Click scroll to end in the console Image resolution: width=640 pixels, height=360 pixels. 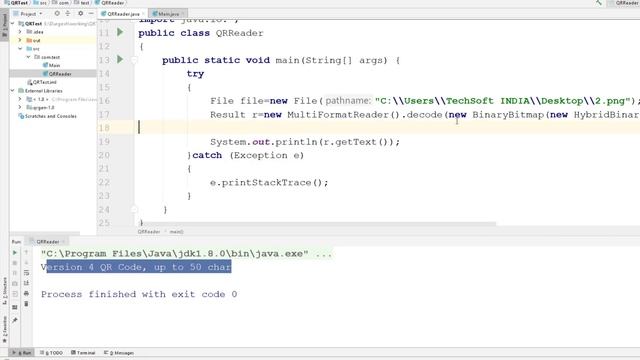point(26,283)
